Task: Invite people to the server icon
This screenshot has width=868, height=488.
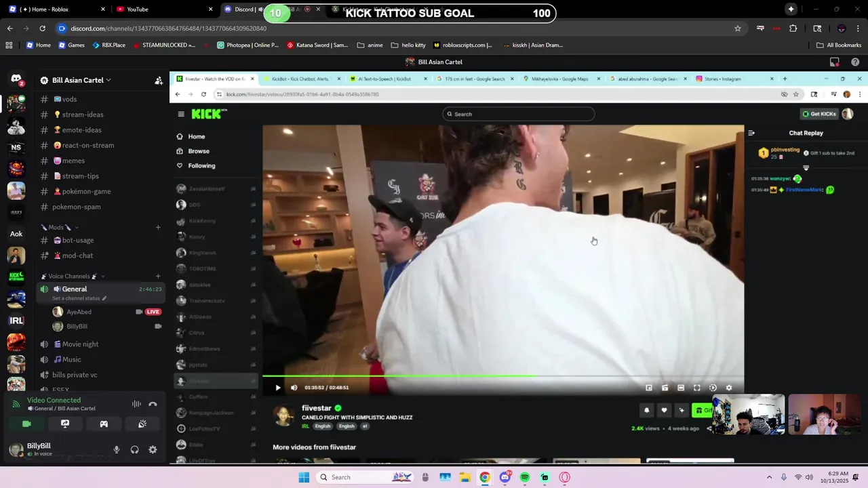Action: [x=159, y=80]
